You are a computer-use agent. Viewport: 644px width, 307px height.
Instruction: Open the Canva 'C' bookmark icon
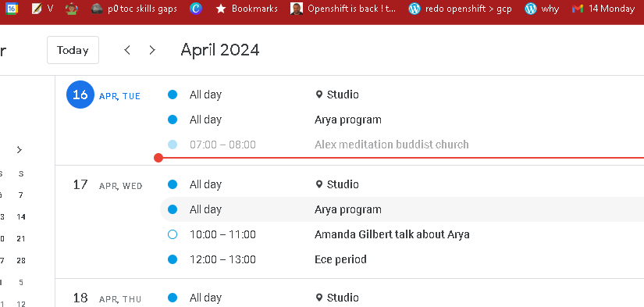[x=196, y=9]
